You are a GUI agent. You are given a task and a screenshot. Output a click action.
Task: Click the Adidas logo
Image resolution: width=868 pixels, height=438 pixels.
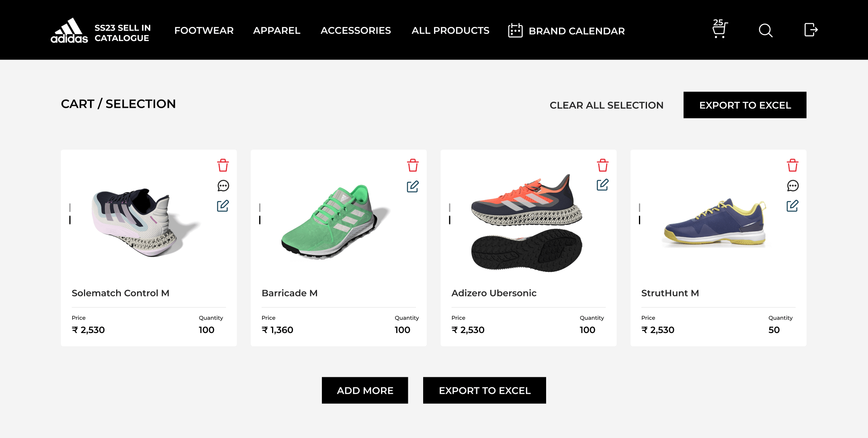pyautogui.click(x=69, y=31)
